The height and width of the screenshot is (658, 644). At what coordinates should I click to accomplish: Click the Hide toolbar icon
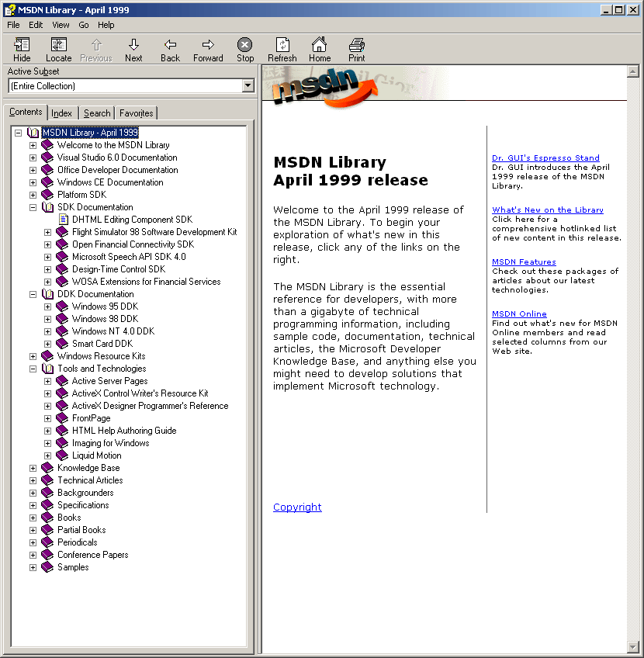(x=22, y=44)
